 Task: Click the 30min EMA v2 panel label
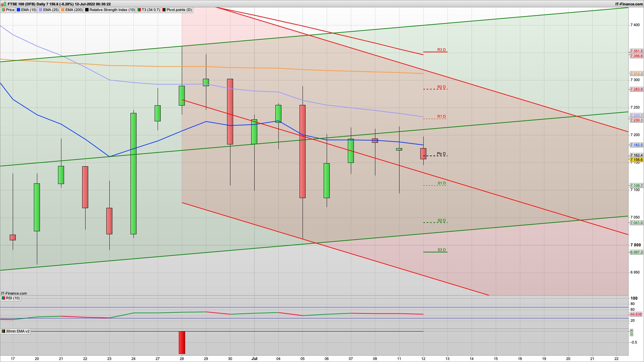(x=18, y=331)
